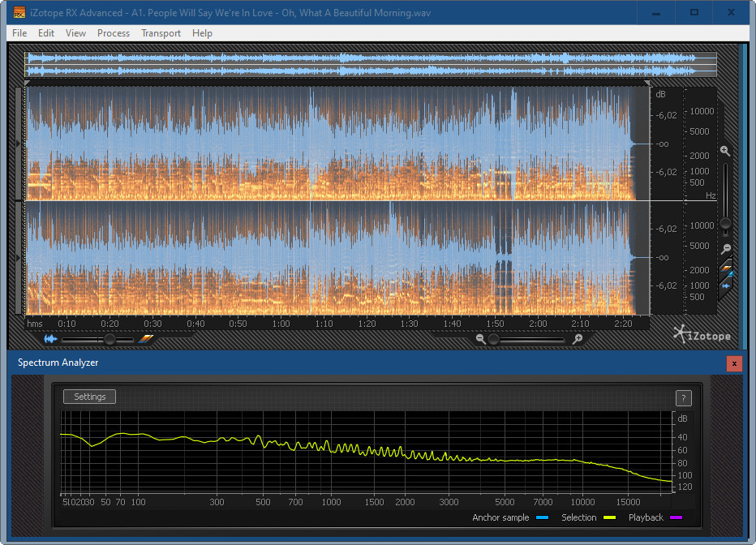Click the 2:00 mark on time ruler
This screenshot has width=756, height=545.
click(x=538, y=324)
